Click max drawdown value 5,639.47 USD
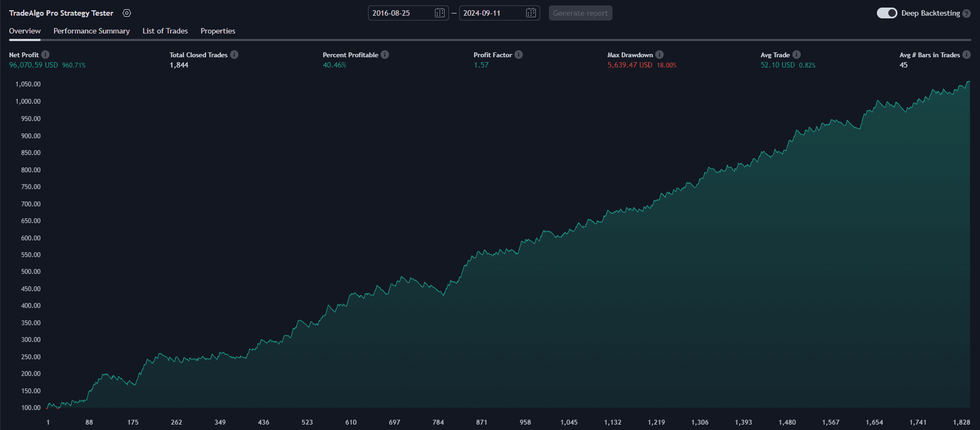The height and width of the screenshot is (430, 980). 630,65
